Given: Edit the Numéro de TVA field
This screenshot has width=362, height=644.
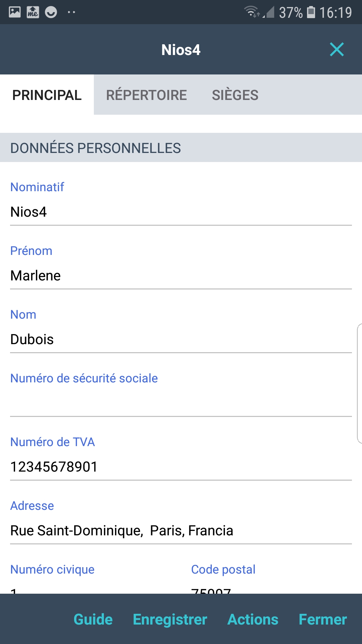Looking at the screenshot, I should 181,467.
